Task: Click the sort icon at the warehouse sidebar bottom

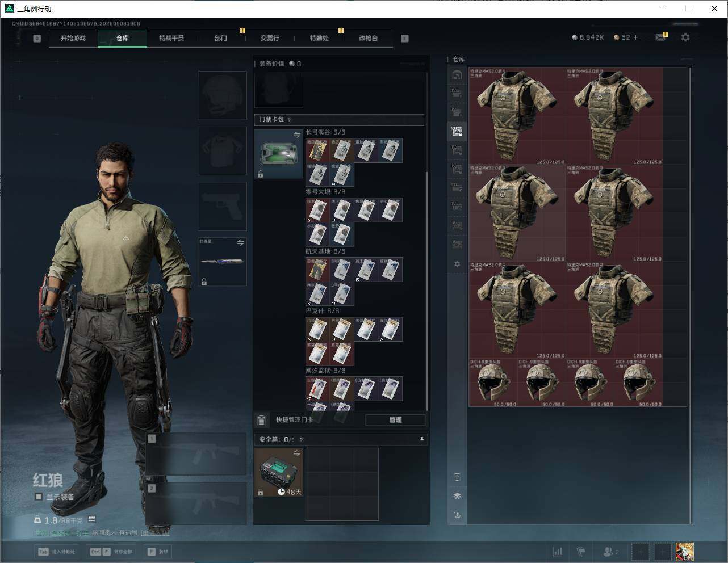Action: (x=457, y=515)
